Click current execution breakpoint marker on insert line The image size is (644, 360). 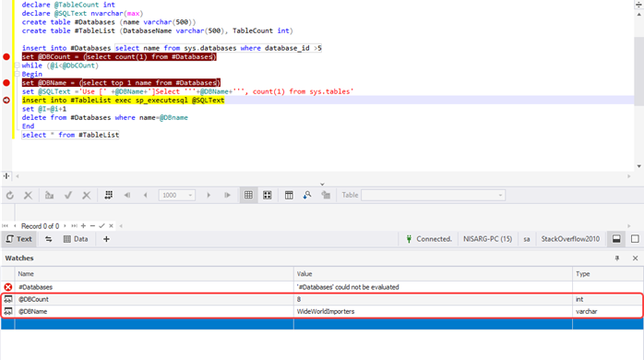6,100
